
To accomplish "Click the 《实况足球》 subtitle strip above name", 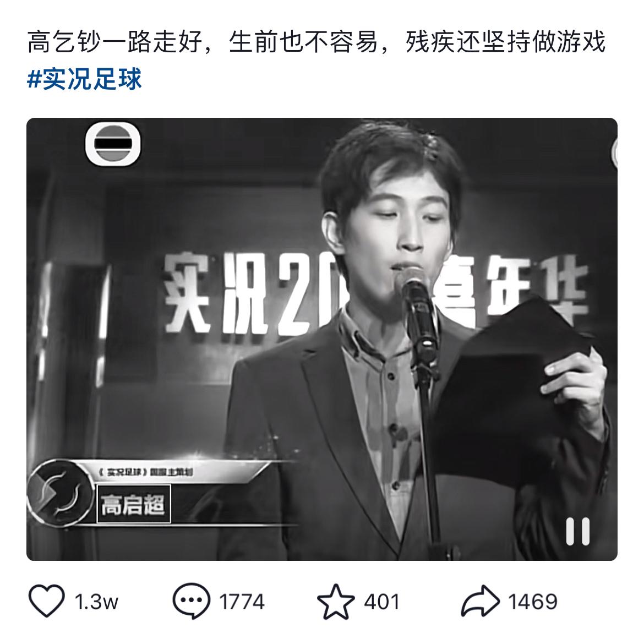I will click(x=146, y=472).
